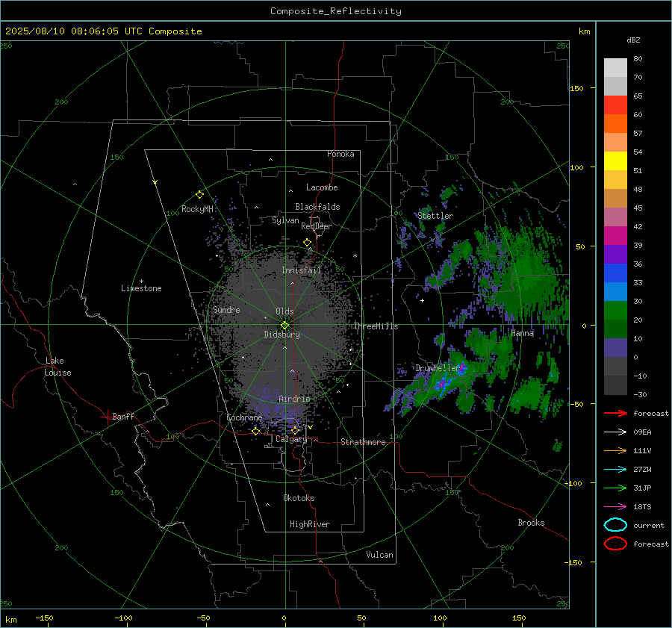The image size is (672, 628).
Task: Click the Airdrie city label
Action: tap(294, 399)
